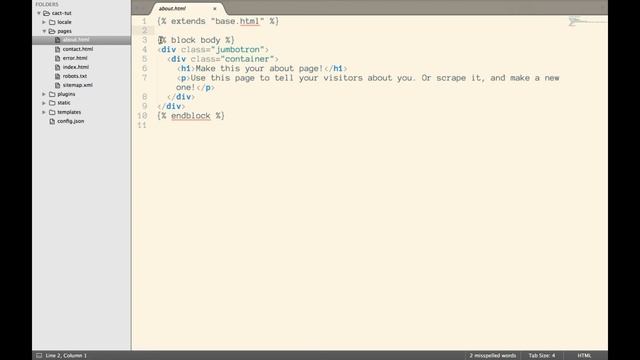Click the plugins folder icon

[x=52, y=94]
